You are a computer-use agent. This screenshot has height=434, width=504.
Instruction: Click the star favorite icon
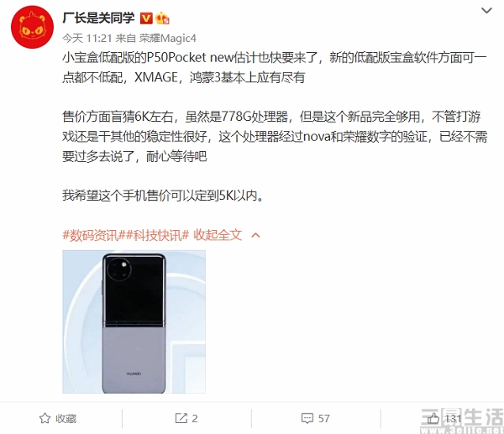(x=45, y=418)
